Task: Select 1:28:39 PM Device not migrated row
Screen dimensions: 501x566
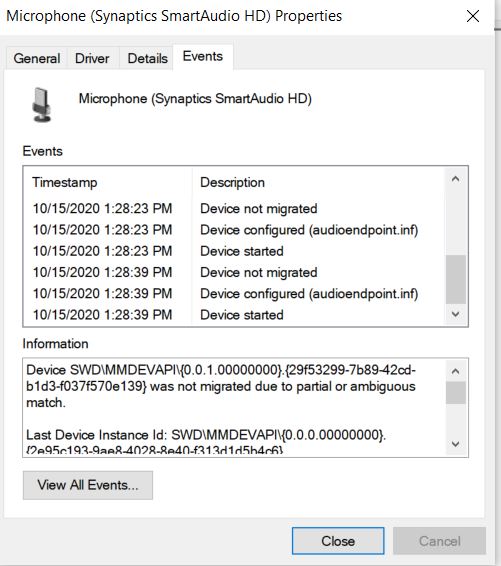Action: point(235,273)
